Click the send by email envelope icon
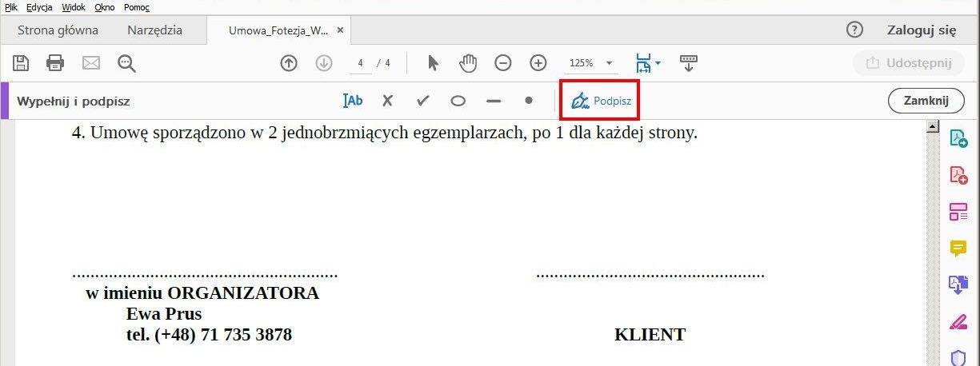The height and width of the screenshot is (366, 980). [91, 63]
